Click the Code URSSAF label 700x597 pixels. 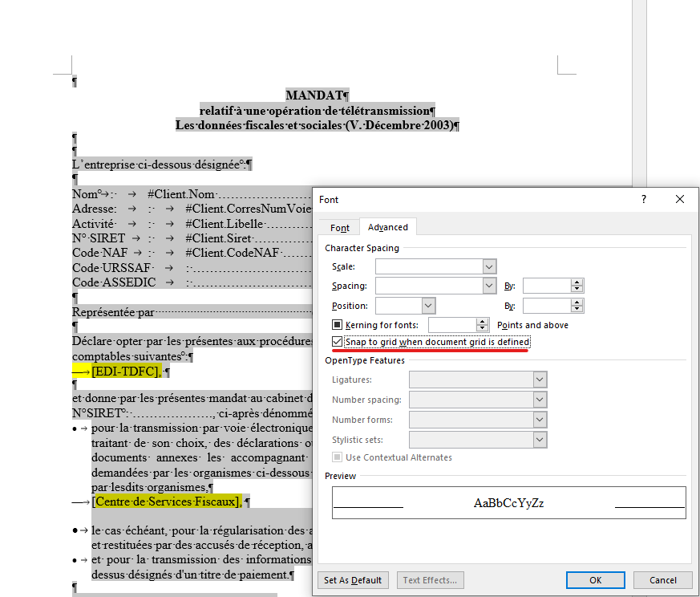coord(111,268)
